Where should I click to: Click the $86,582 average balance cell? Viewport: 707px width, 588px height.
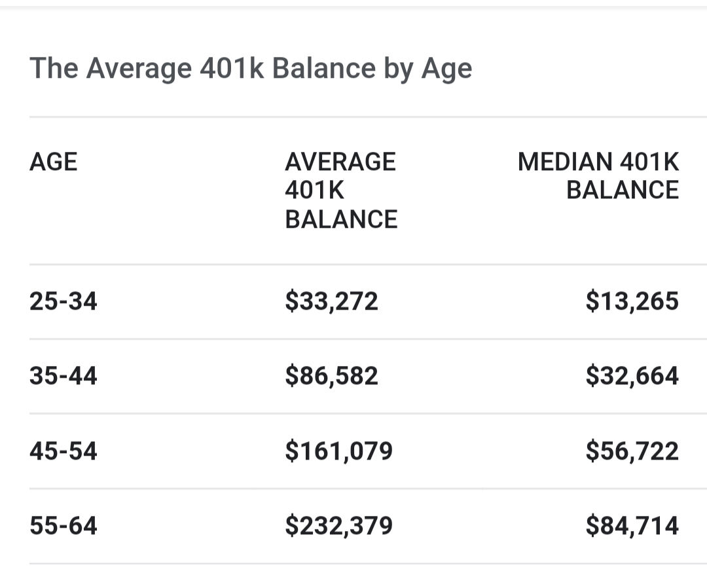pyautogui.click(x=331, y=376)
